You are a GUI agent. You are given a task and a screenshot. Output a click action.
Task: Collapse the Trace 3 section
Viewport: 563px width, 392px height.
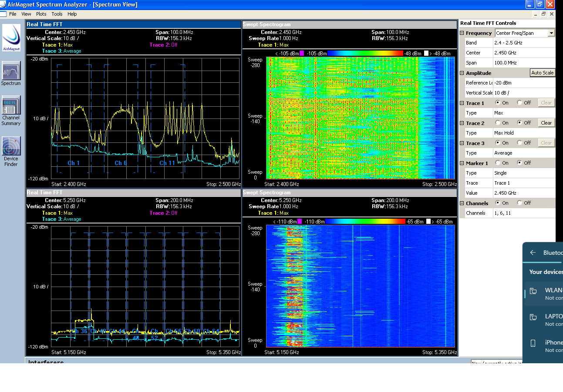pos(462,143)
